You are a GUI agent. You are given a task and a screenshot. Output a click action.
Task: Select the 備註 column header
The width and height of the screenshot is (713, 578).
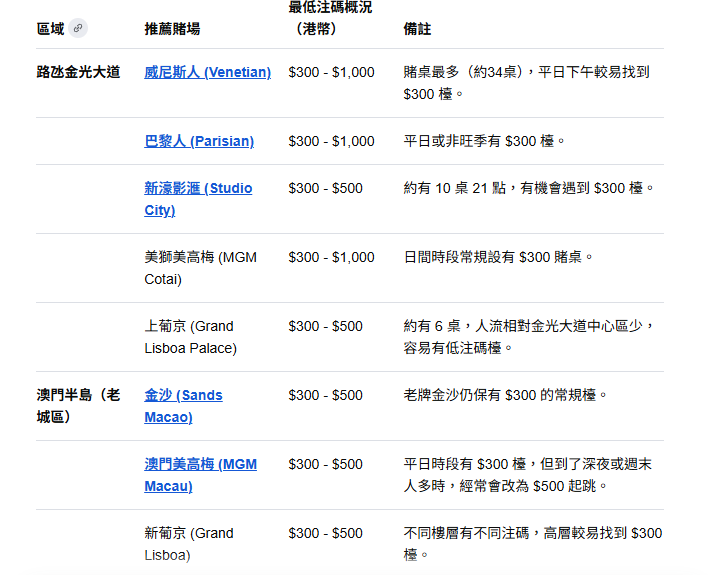pos(417,29)
